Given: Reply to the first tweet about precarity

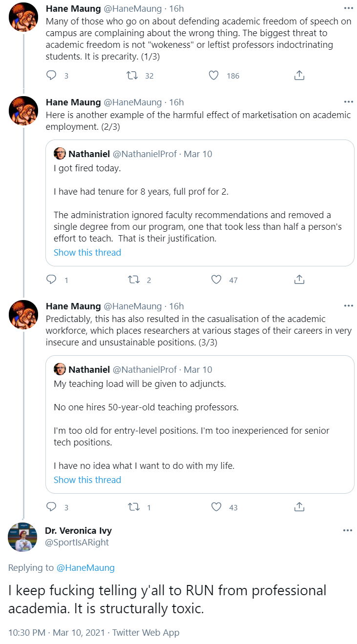Looking at the screenshot, I should click(x=51, y=75).
